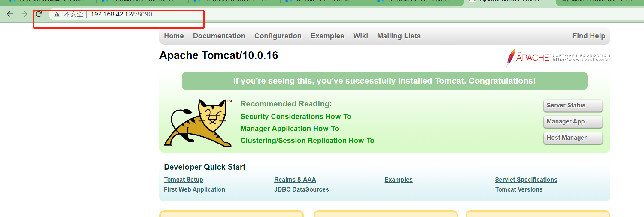The image size is (644, 217).
Task: Click the Host Manager button
Action: coord(573,138)
